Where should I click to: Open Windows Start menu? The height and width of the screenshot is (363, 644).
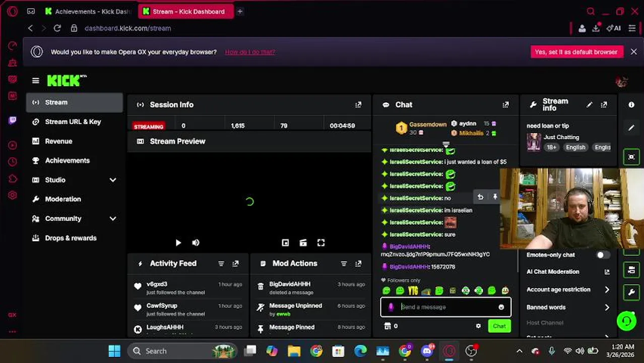[x=114, y=351]
